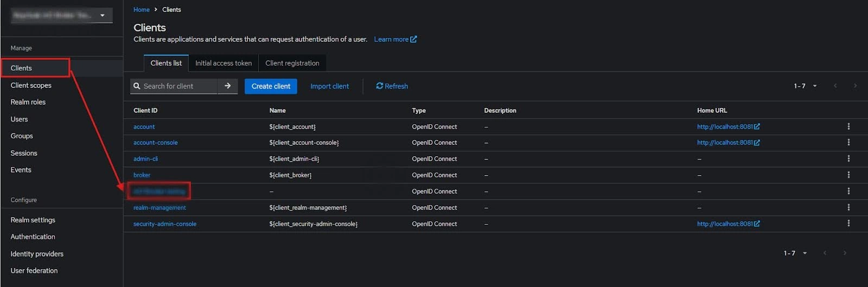Image resolution: width=868 pixels, height=287 pixels.
Task: Expand the bottom 1-7 per-page dropdown
Action: tap(795, 253)
